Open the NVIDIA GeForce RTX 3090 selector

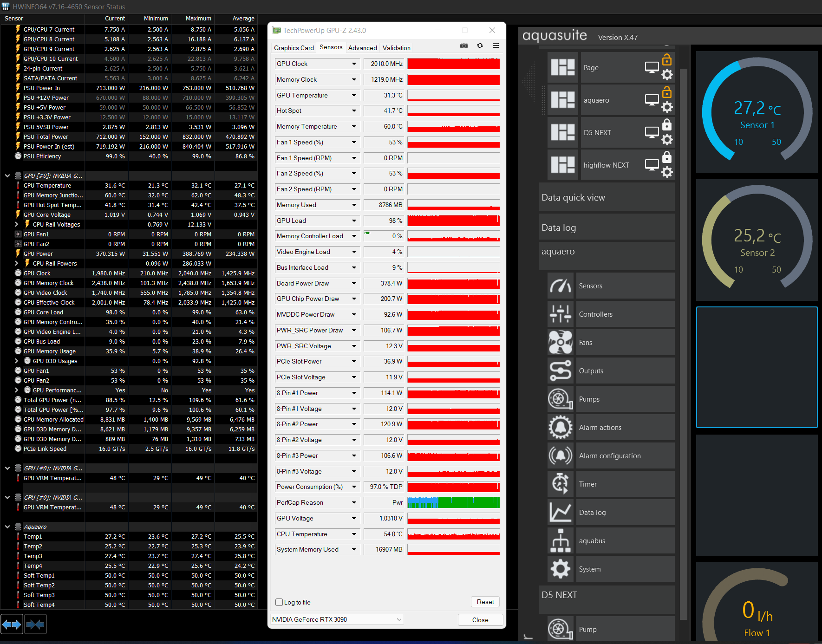point(337,619)
